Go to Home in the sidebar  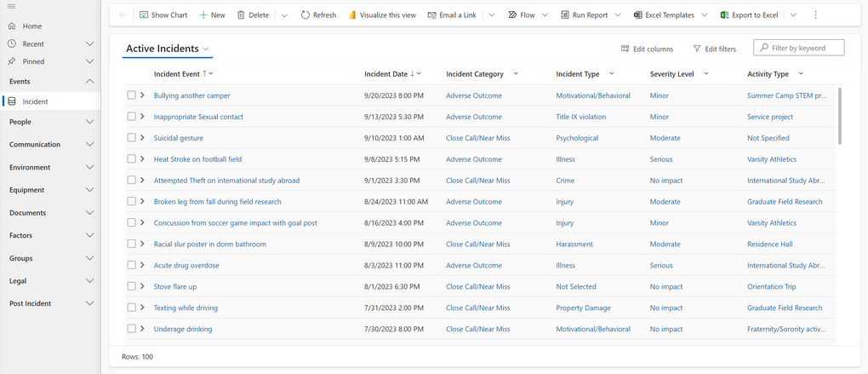coord(31,26)
